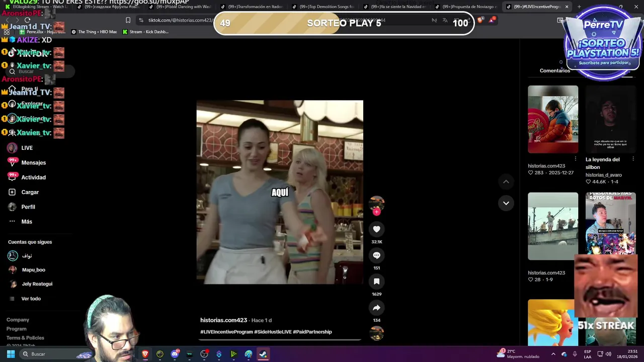The width and height of the screenshot is (644, 362).
Task: Open followed account Mapu_boo
Action: tap(33, 270)
